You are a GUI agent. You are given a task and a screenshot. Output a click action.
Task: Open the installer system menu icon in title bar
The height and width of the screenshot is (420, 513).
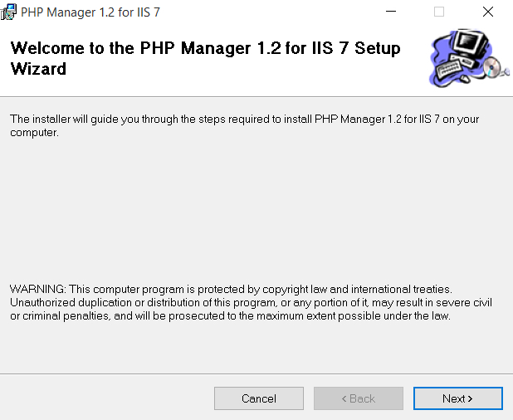(x=8, y=12)
